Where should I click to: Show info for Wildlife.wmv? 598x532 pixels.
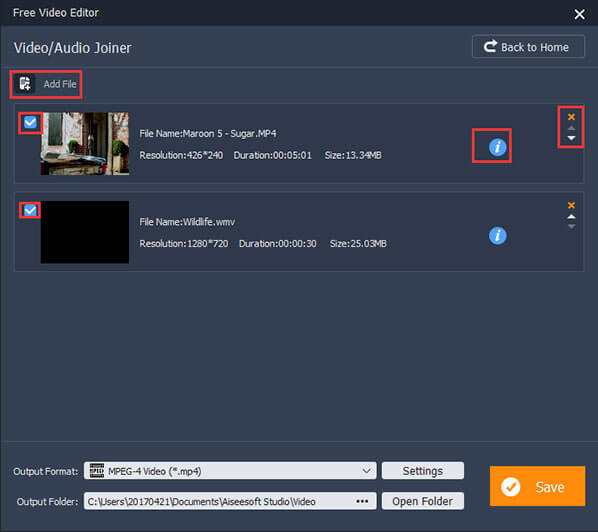497,235
